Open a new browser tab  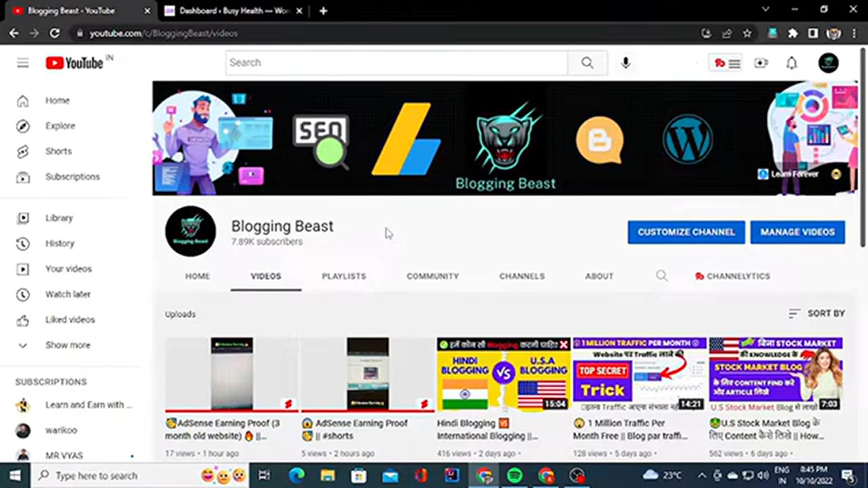[323, 11]
